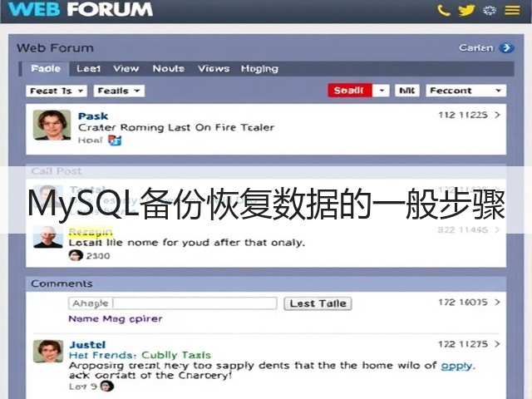Click the text 'Letait lile nome for youd affer that onaly.'

click(187, 243)
